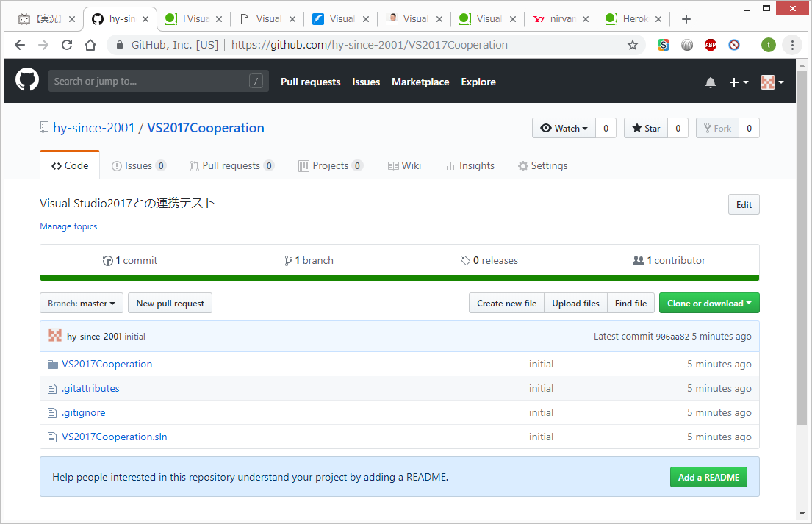Open the Branch: master dropdown
The width and height of the screenshot is (812, 524).
[81, 302]
